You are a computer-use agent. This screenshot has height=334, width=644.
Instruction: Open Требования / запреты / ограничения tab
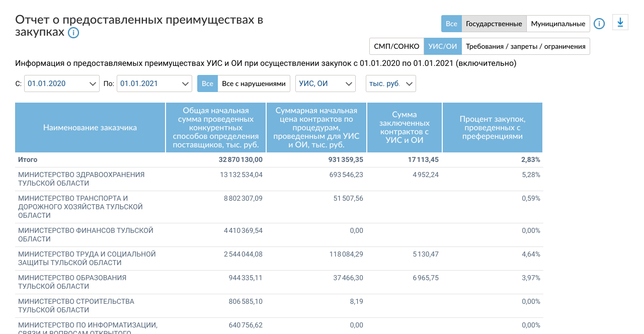[x=525, y=46]
